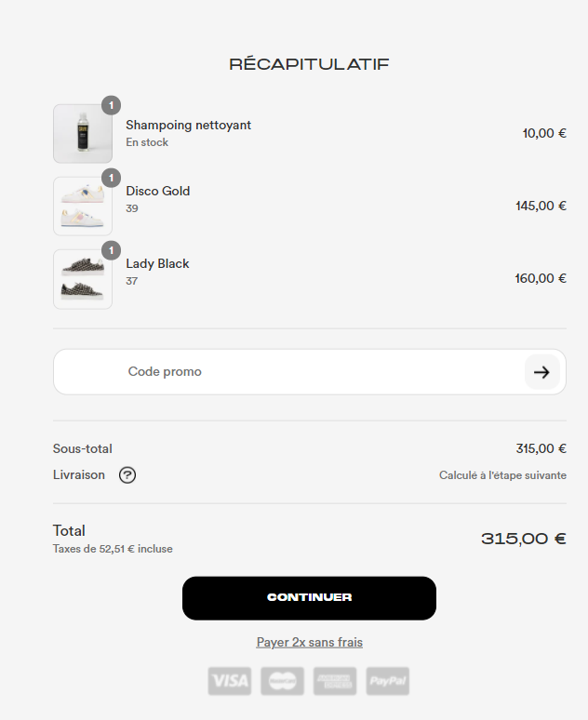The image size is (588, 720).
Task: Click the quantity badge on Lady Black
Action: 111,251
